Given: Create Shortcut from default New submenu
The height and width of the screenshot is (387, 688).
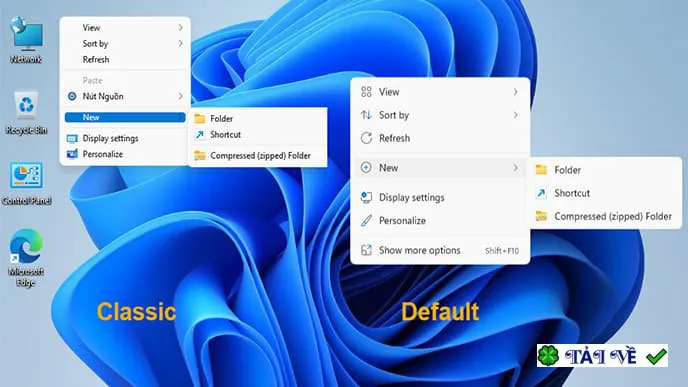Looking at the screenshot, I should pos(606,193).
